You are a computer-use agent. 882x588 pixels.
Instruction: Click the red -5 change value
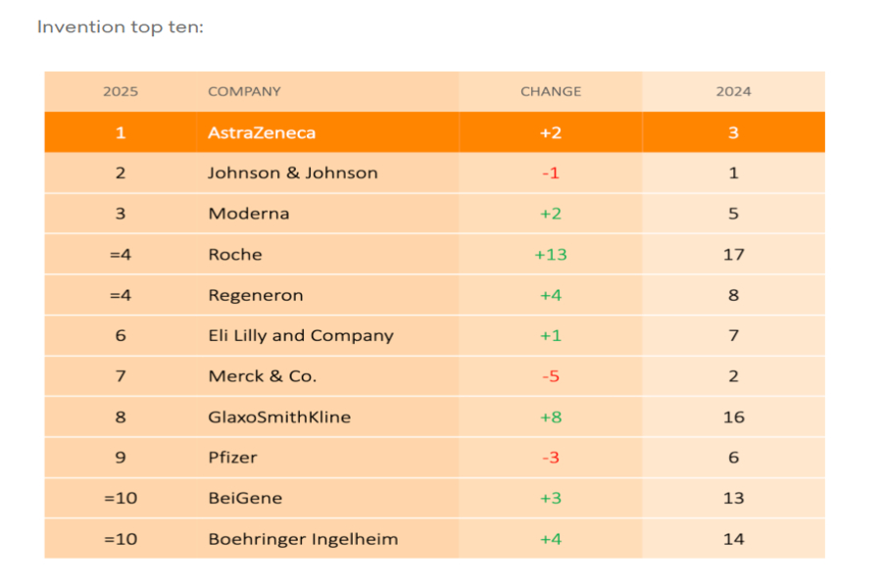click(551, 376)
